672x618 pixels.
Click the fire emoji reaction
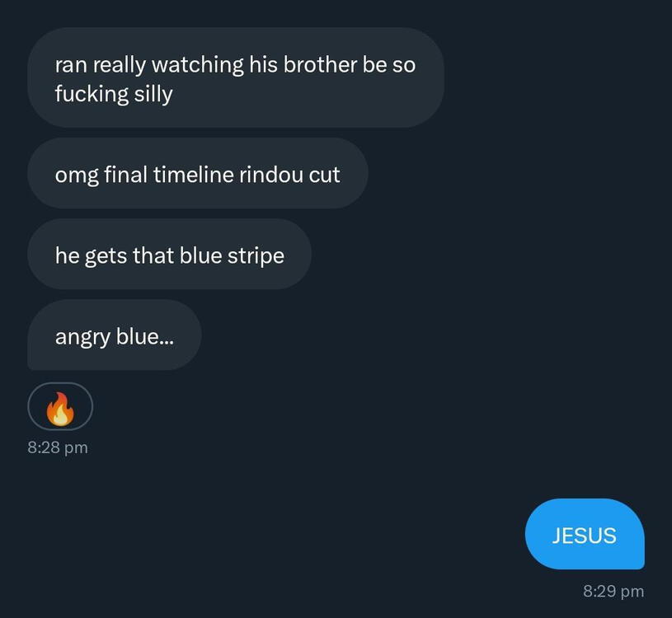pos(60,409)
